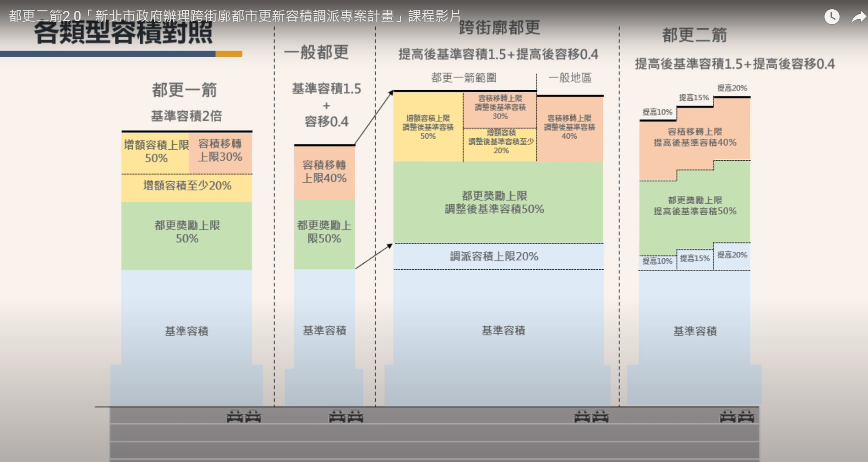Click the 都更二箭 heading
The height and width of the screenshot is (462, 868).
click(x=695, y=35)
